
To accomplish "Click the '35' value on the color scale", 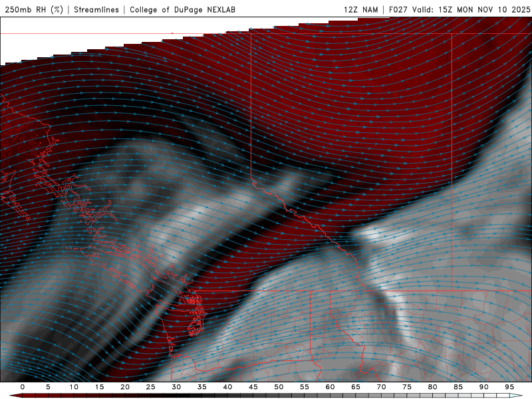I will click(x=201, y=387).
